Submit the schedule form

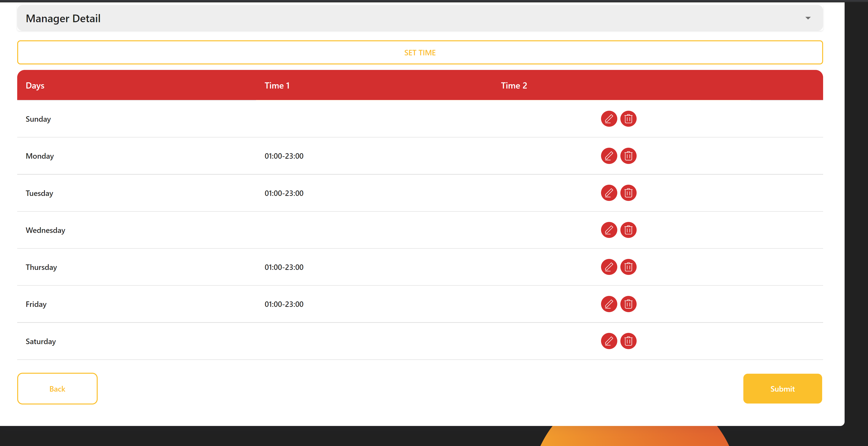[783, 389]
